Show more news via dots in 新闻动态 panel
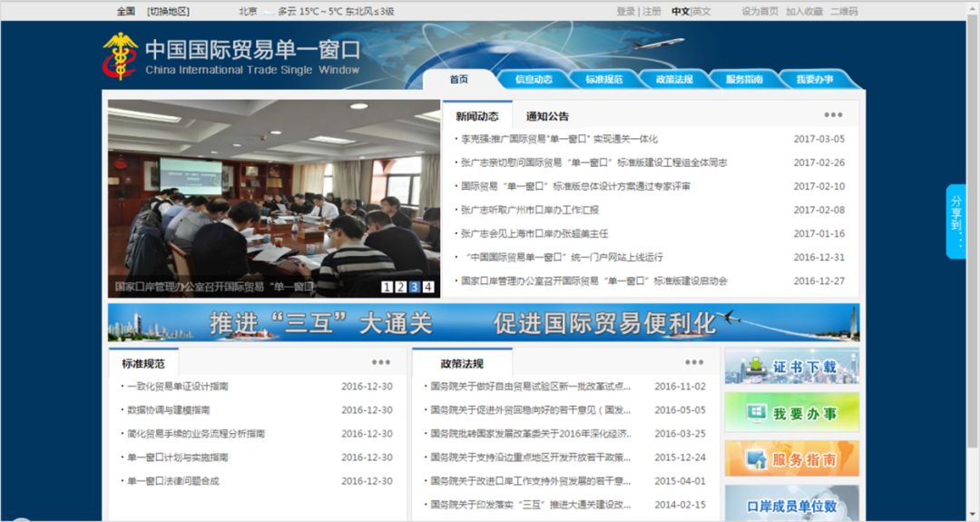 pos(833,115)
